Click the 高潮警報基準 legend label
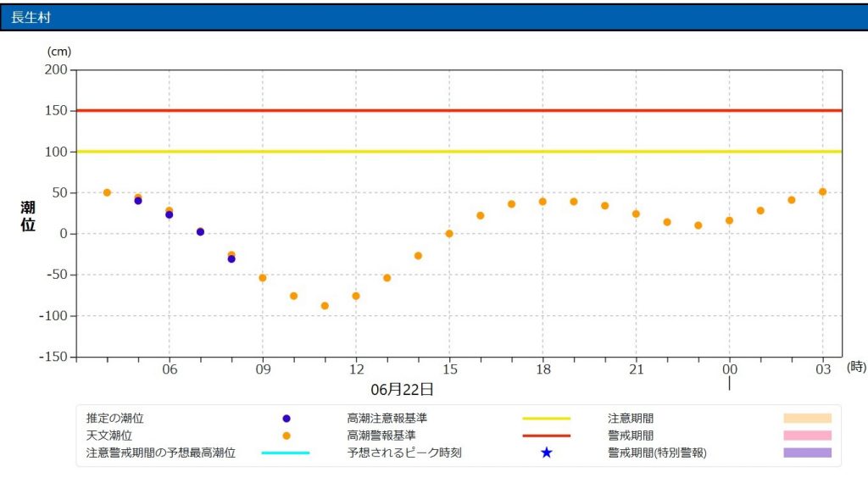Viewport: 868px width, 483px height. point(381,436)
